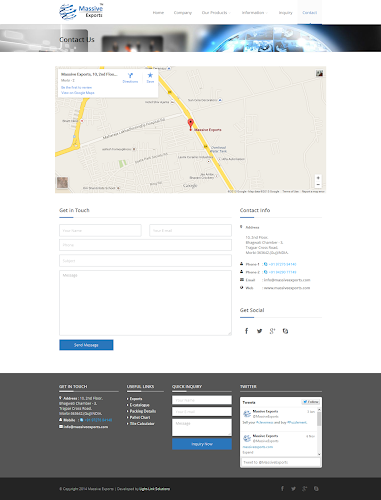Expand the Our Products menu
The width and height of the screenshot is (381, 500).
216,13
